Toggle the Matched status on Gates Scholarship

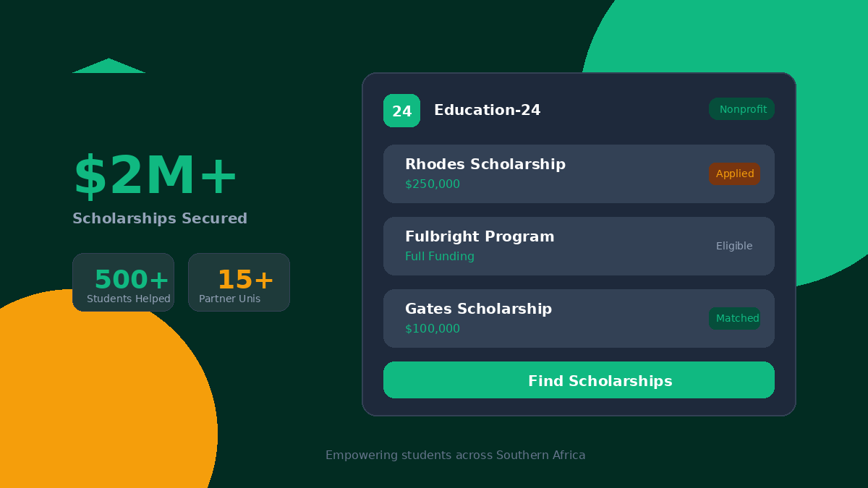point(735,318)
